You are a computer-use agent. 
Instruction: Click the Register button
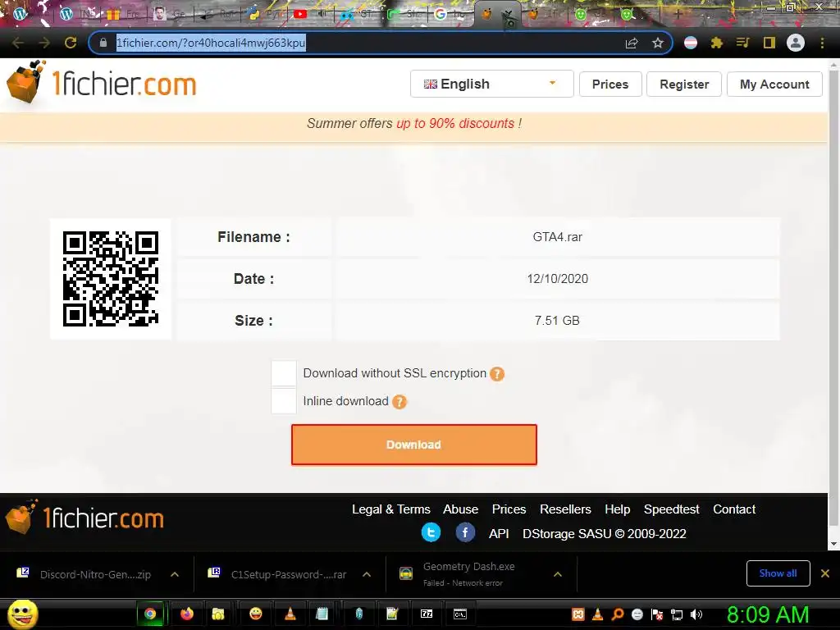[684, 84]
